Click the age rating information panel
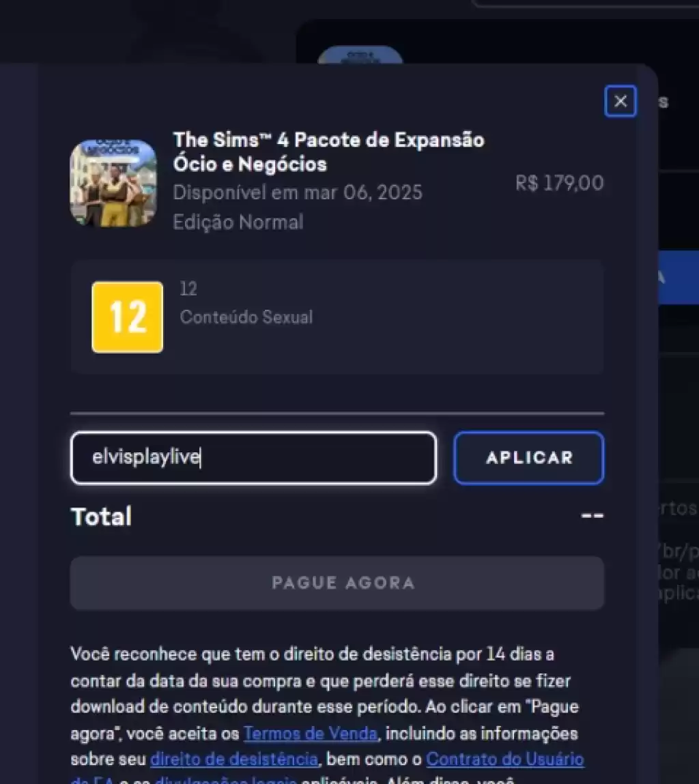The width and height of the screenshot is (699, 784). tap(337, 317)
